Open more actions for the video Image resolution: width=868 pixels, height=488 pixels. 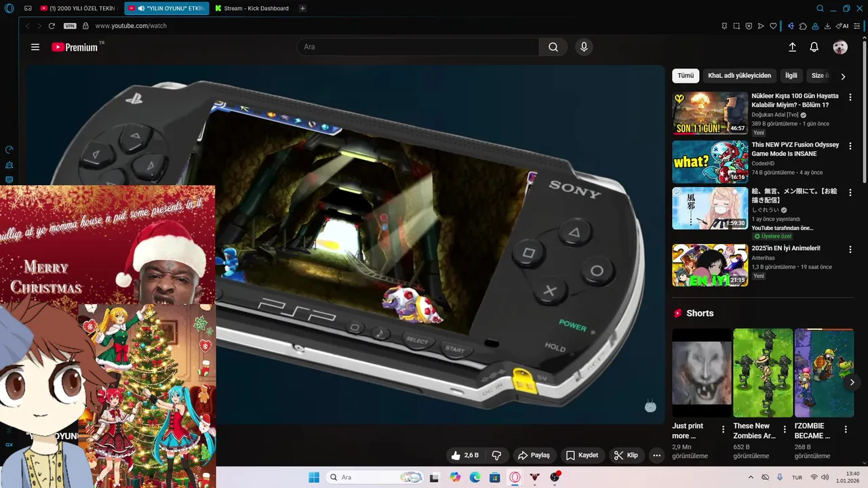[x=656, y=455]
